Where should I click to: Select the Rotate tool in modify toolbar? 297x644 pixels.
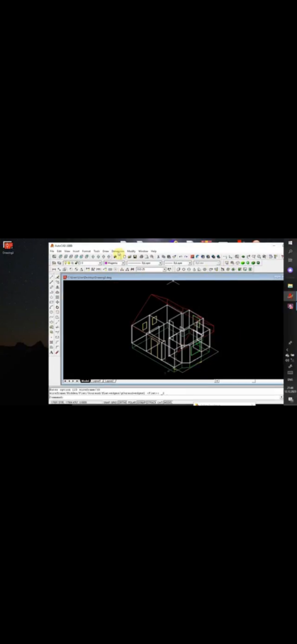pyautogui.click(x=57, y=307)
